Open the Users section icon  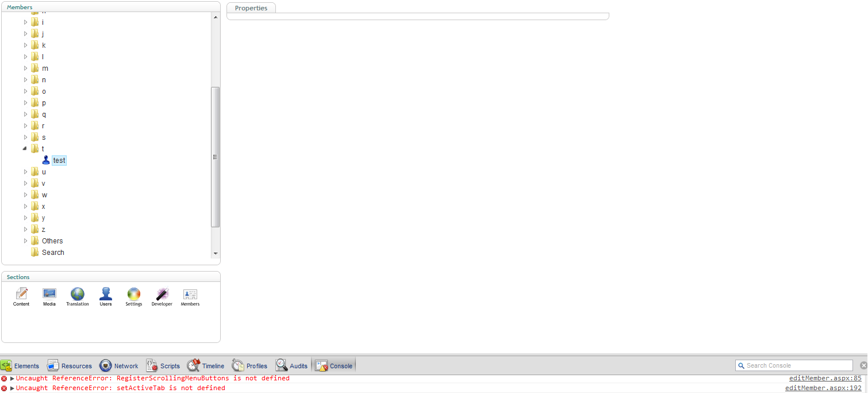click(x=106, y=295)
